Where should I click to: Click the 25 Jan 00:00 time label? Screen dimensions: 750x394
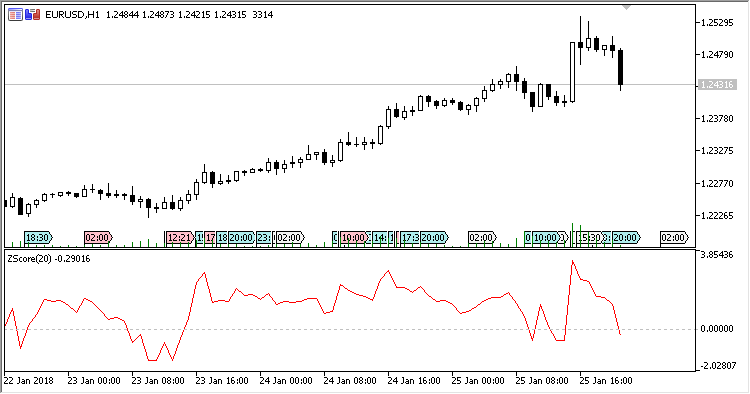pyautogui.click(x=478, y=381)
